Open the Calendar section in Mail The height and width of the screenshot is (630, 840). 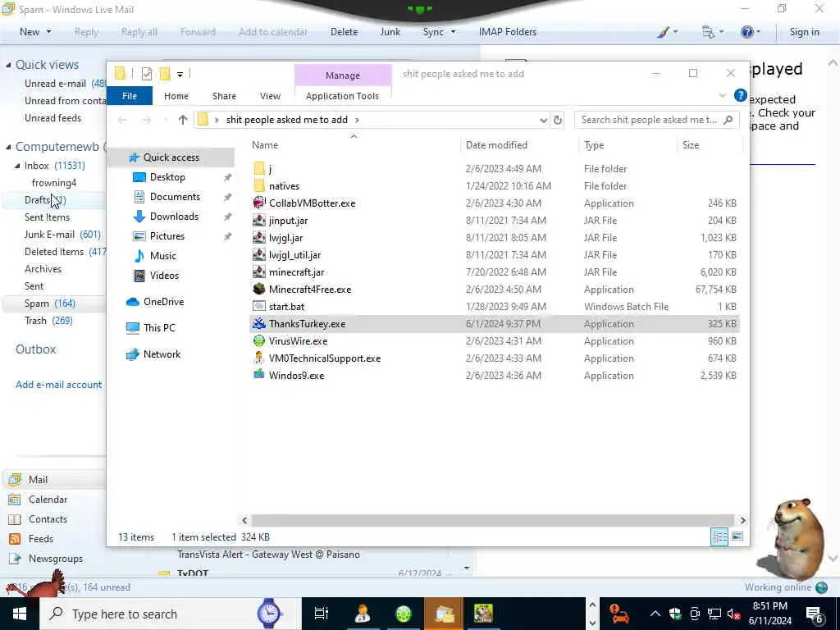[48, 500]
